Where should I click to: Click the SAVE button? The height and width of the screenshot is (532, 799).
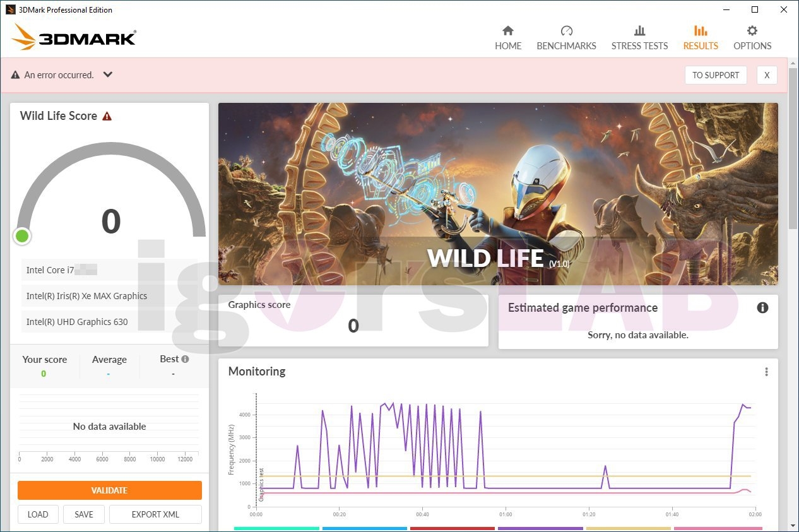[84, 514]
